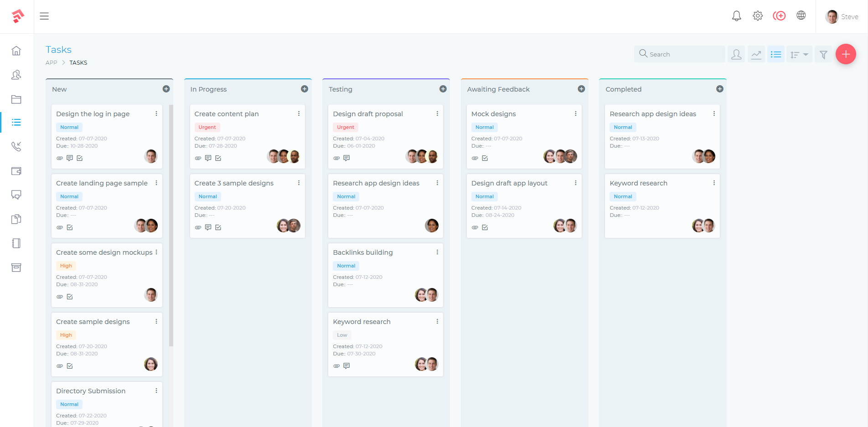Screen dimensions: 868x427
Task: Open the checklist on 'Create content plan' card
Action: point(218,158)
